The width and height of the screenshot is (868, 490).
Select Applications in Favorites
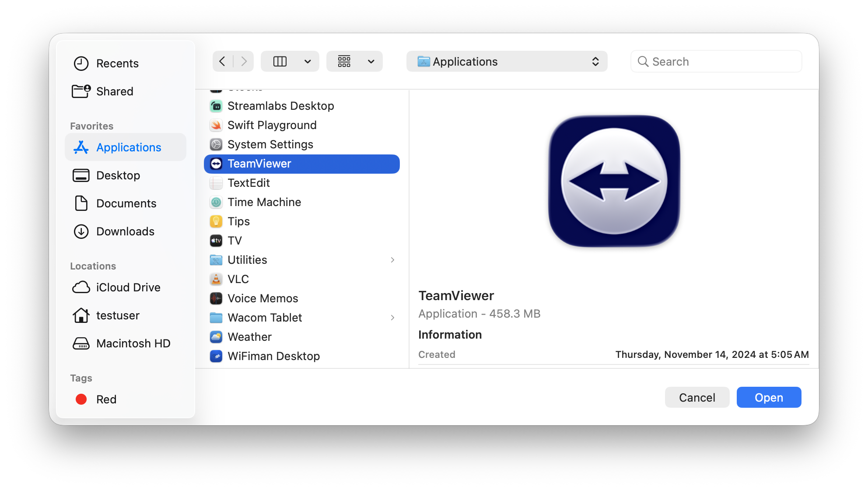(x=126, y=147)
